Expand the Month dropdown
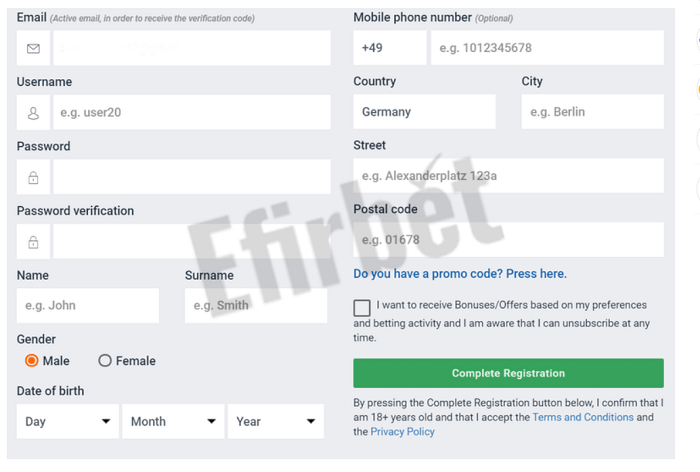 click(173, 421)
